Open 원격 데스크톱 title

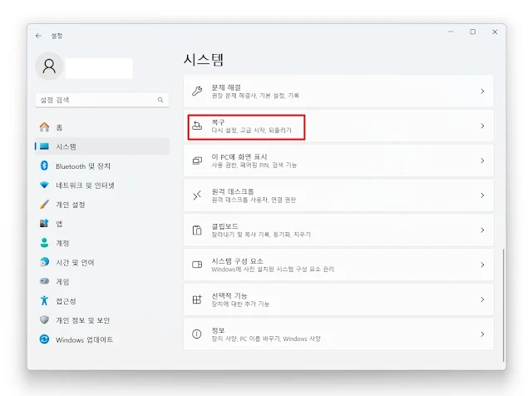click(x=233, y=191)
